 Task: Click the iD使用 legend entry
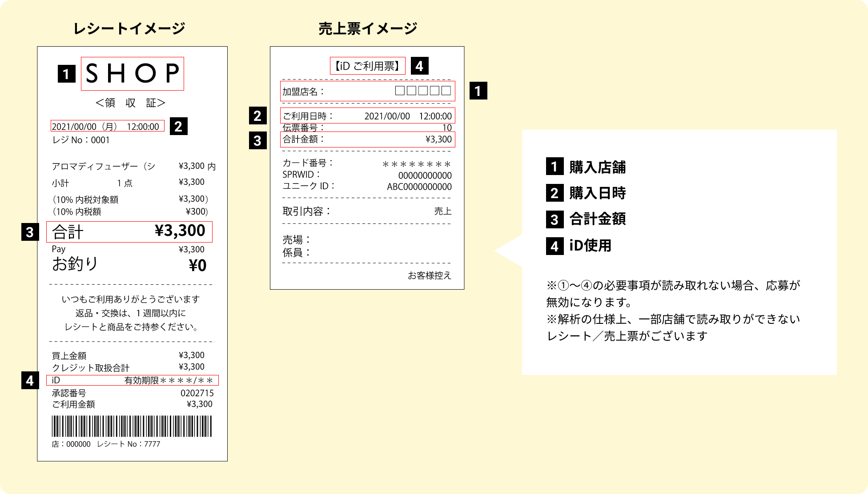click(x=579, y=245)
